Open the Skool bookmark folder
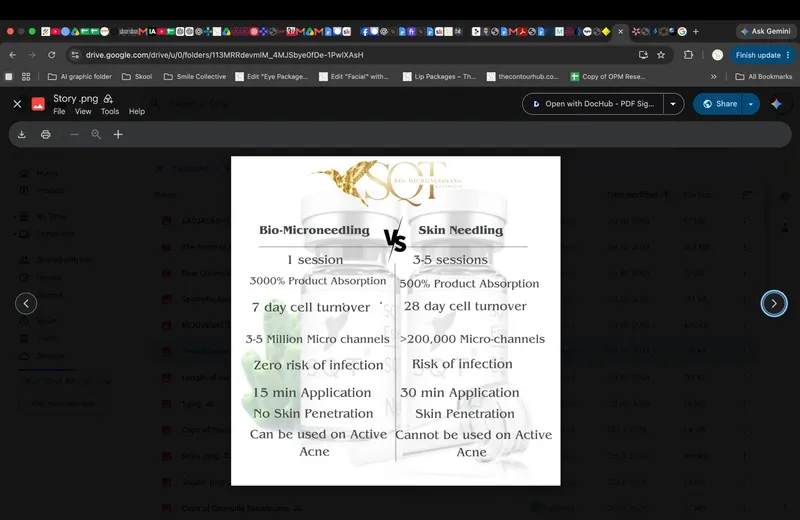 tap(137, 77)
